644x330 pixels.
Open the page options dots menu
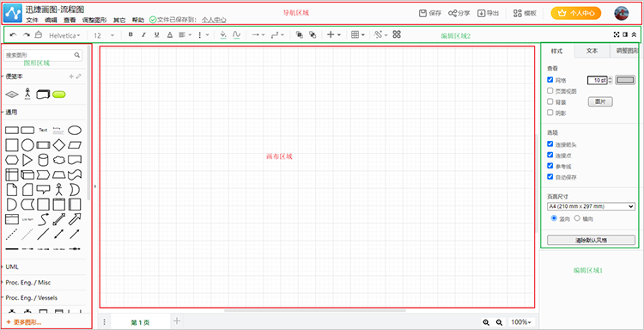(x=104, y=321)
